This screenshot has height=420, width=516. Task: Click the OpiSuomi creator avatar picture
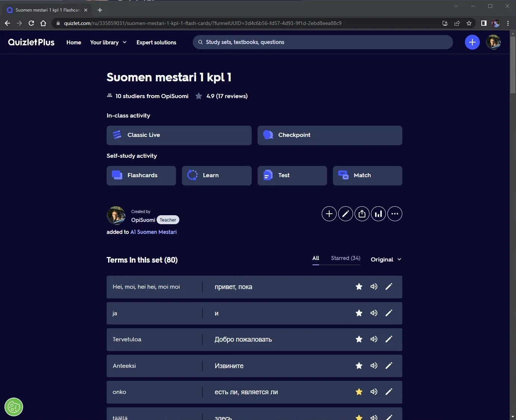(x=116, y=216)
